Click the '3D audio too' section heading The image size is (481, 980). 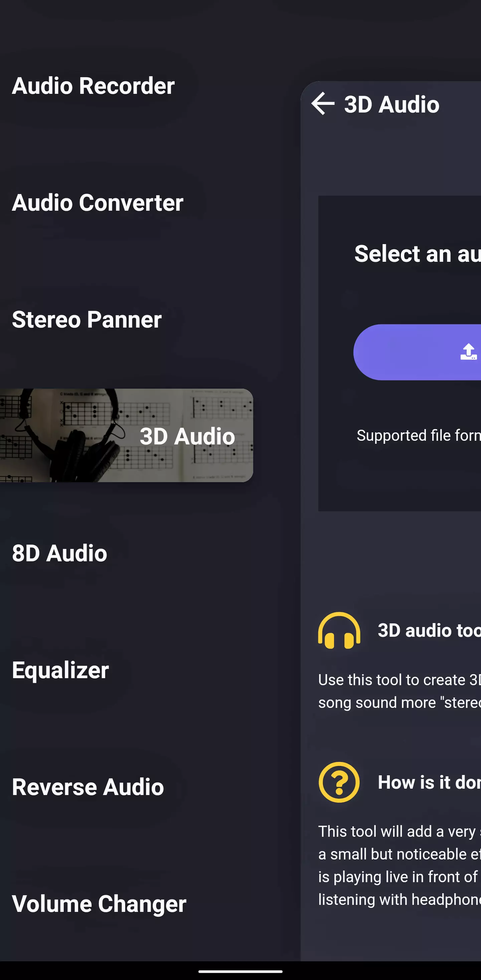pos(429,630)
